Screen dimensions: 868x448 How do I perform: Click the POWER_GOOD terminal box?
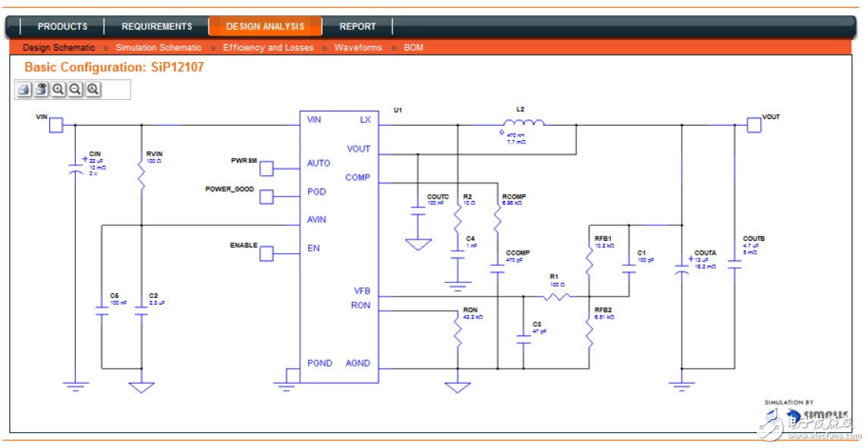267,196
